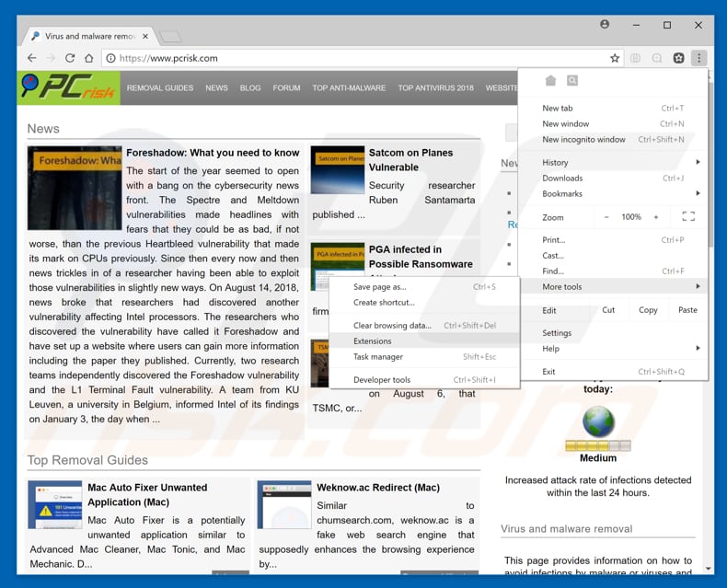Select Exit from Chrome menu
Screen dimensions: 727x588
[x=614, y=372]
